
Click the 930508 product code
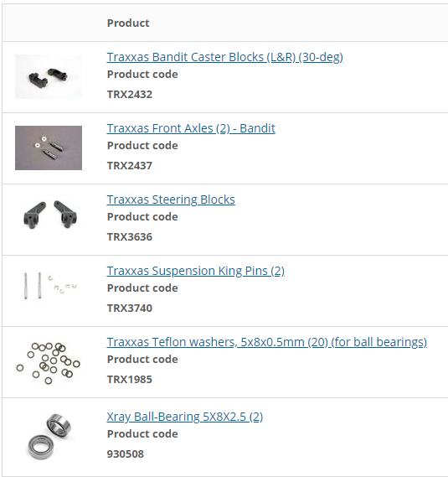pos(126,454)
